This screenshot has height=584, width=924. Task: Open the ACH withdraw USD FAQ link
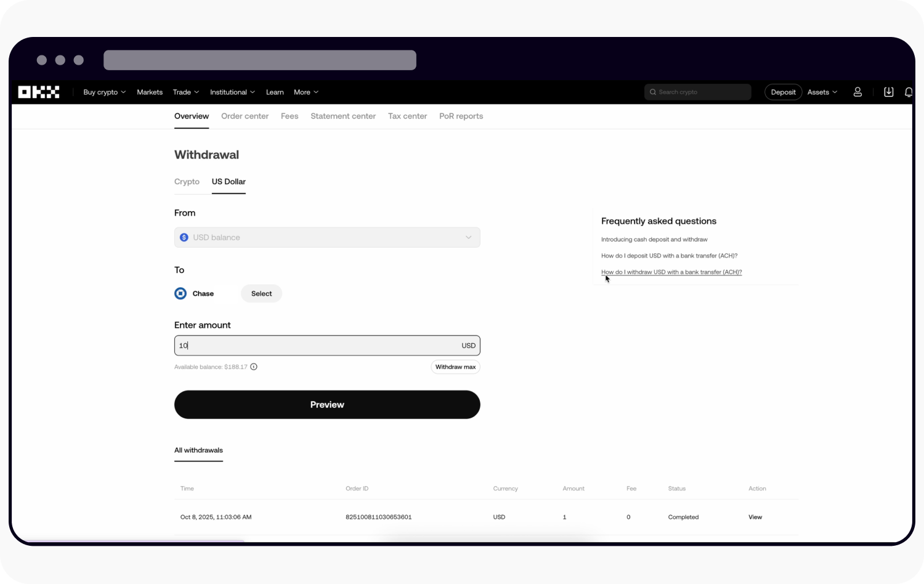pyautogui.click(x=671, y=272)
